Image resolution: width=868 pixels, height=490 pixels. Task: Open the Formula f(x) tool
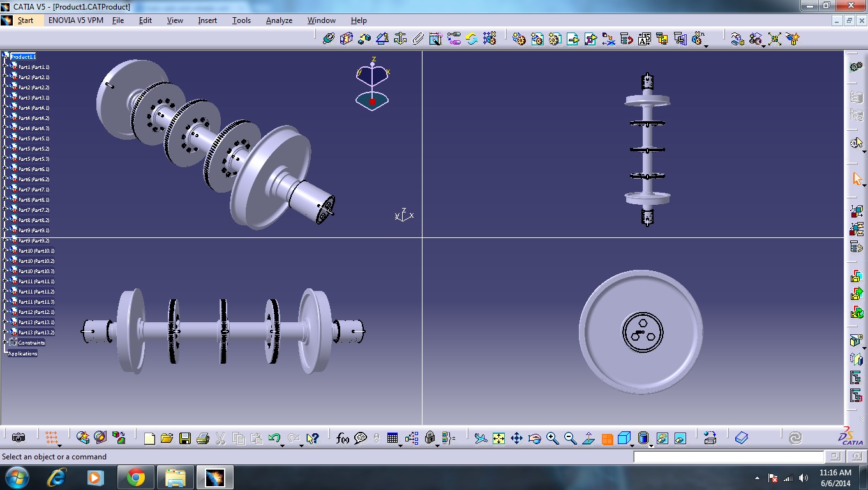[343, 438]
